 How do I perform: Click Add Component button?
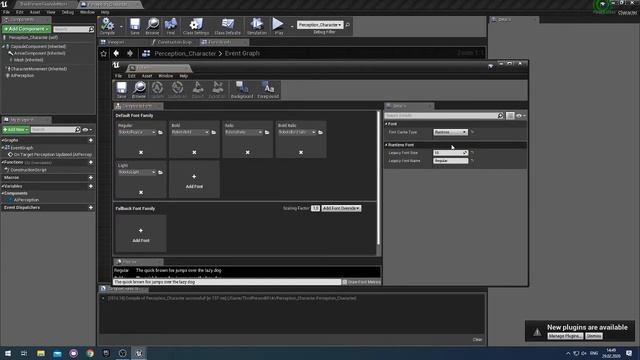tap(27, 29)
